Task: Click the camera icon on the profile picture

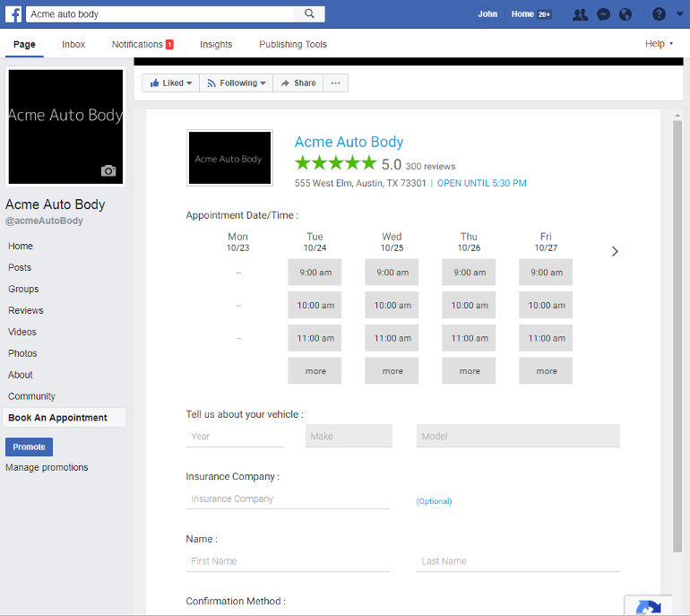Action: tap(108, 170)
